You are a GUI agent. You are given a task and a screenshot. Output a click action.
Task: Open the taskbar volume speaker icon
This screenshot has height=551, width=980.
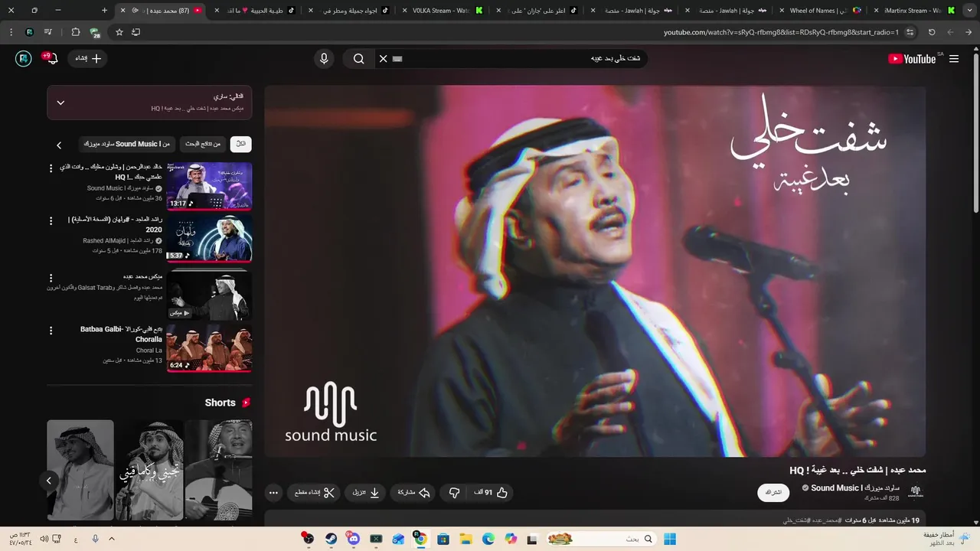(x=44, y=539)
